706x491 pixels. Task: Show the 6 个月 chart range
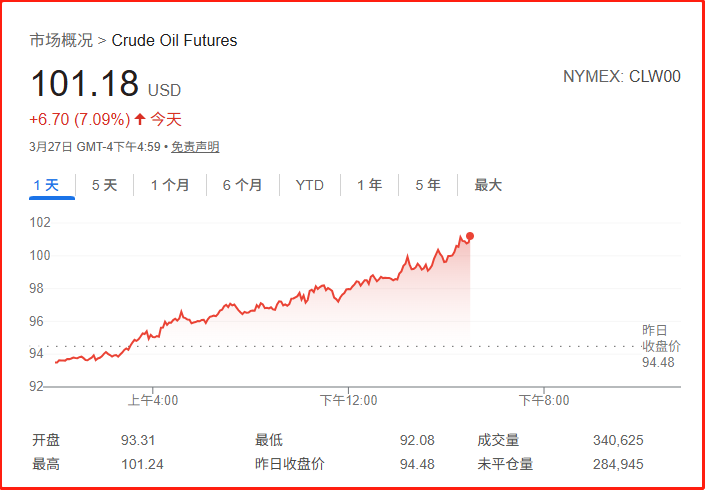pos(243,185)
